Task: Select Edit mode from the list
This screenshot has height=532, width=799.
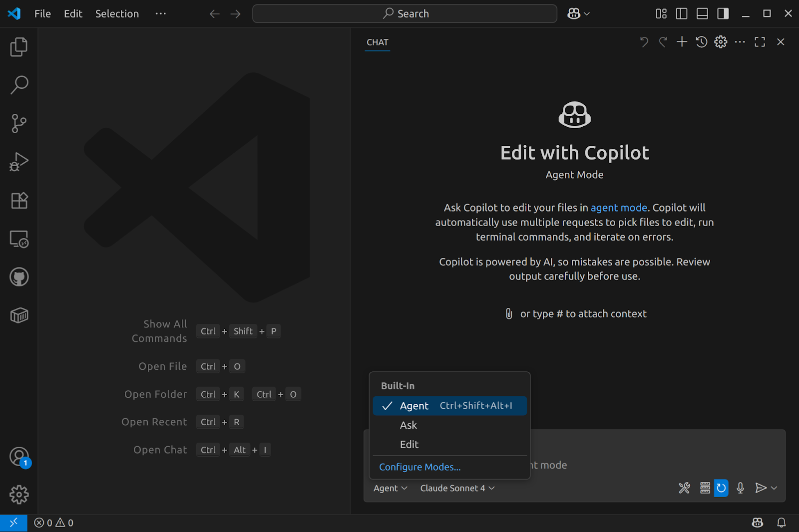Action: [450, 444]
